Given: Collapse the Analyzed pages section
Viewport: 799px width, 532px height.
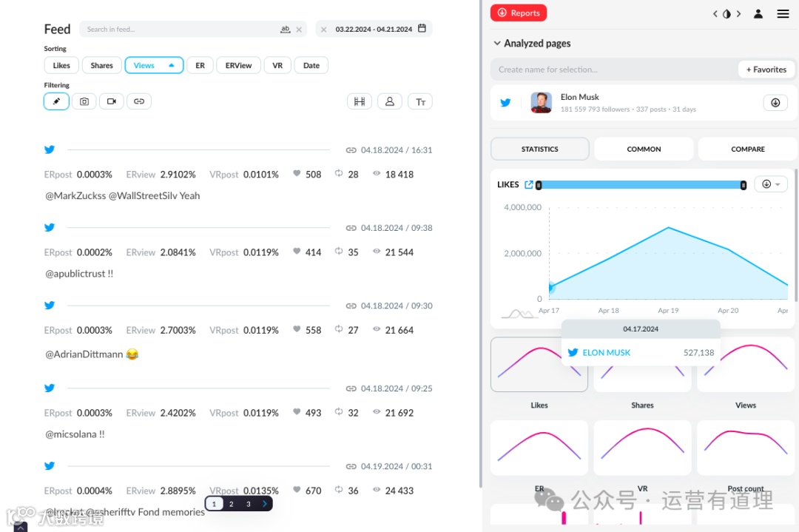Looking at the screenshot, I should coord(497,44).
